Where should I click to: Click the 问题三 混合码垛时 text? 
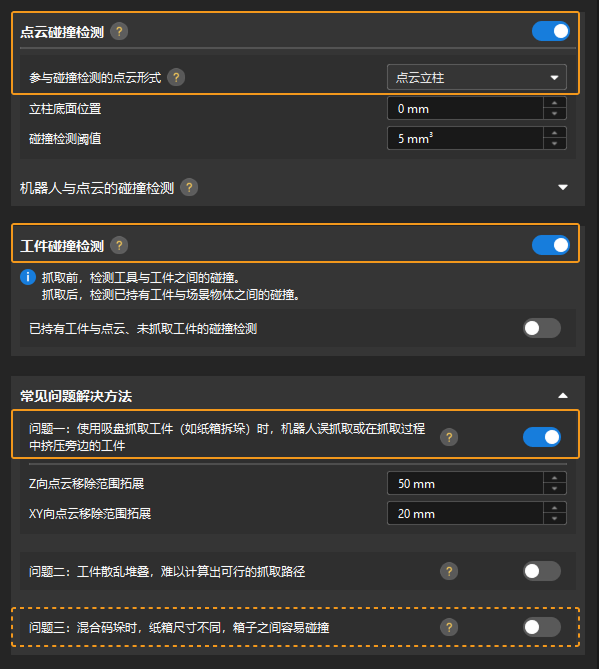179,628
